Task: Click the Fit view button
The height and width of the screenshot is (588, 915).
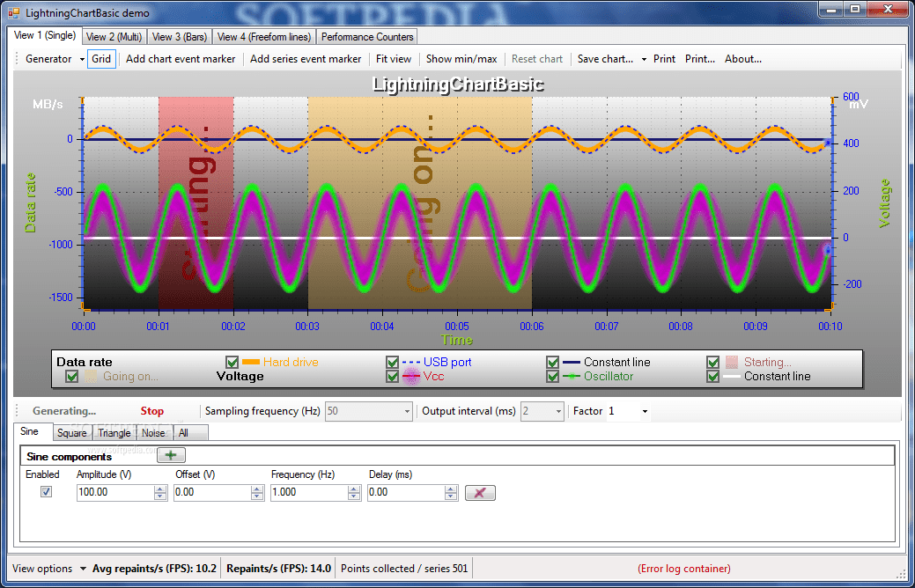Action: point(394,59)
